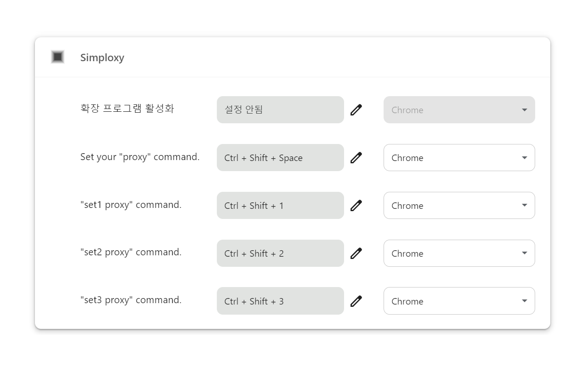Click the Simploxy extension icon

57,57
